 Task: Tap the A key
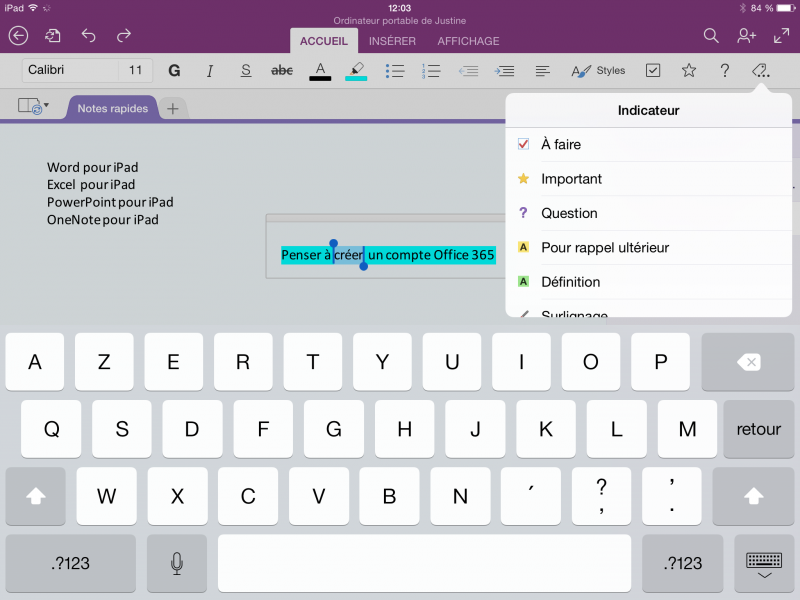pos(35,362)
